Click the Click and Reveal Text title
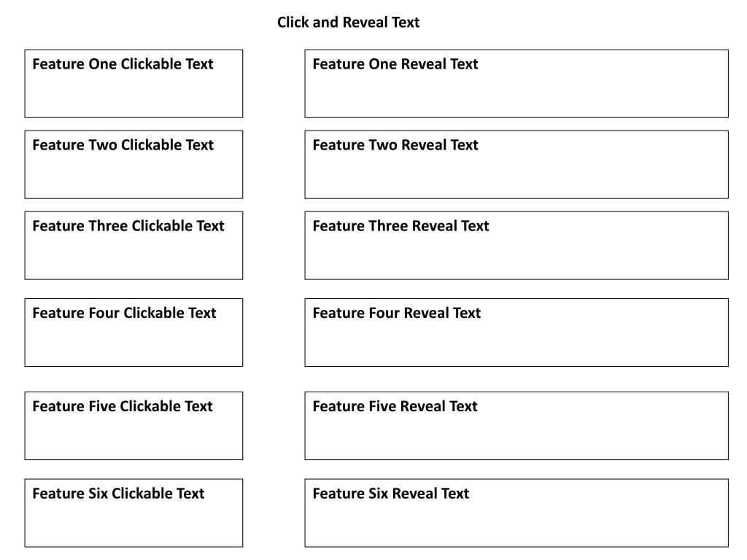Image resolution: width=747 pixels, height=560 pixels. click(348, 23)
